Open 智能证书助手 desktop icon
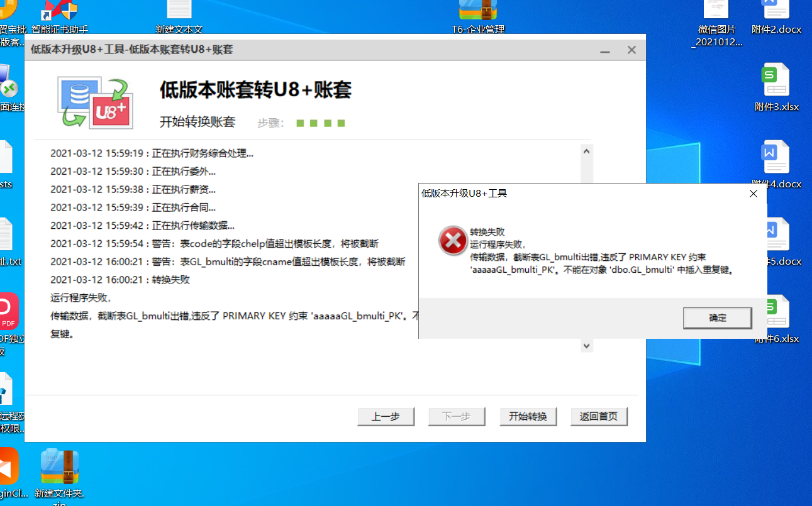Viewport: 812px width, 506px height. 60,18
